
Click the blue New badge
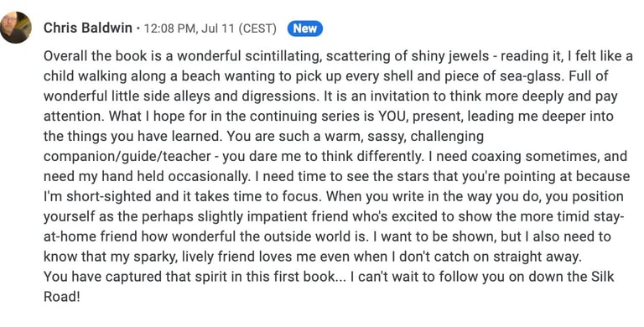304,29
